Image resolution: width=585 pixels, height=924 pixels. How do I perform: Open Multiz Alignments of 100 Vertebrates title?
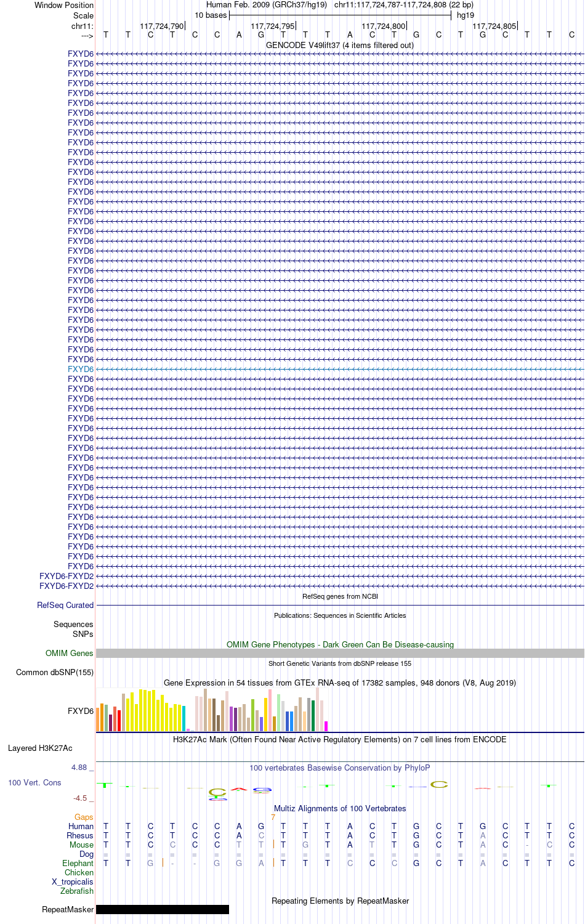(x=340, y=808)
